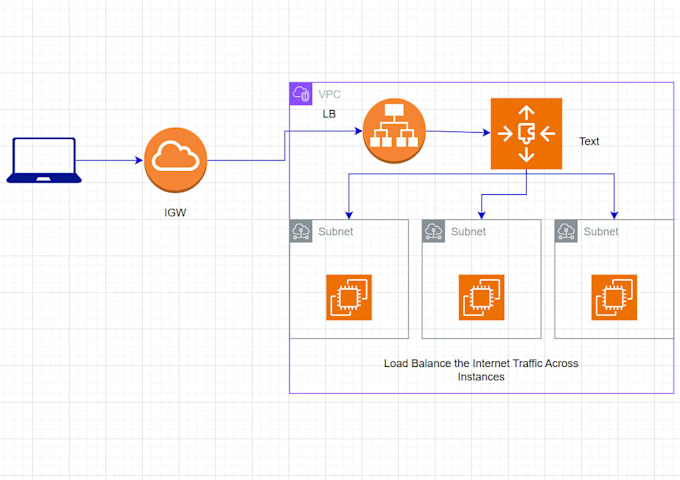Click the middle Subnet label

[468, 232]
